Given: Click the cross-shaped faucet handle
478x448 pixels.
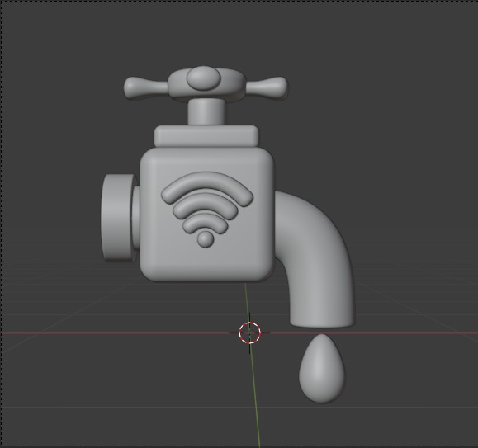Looking at the screenshot, I should click(x=206, y=83).
